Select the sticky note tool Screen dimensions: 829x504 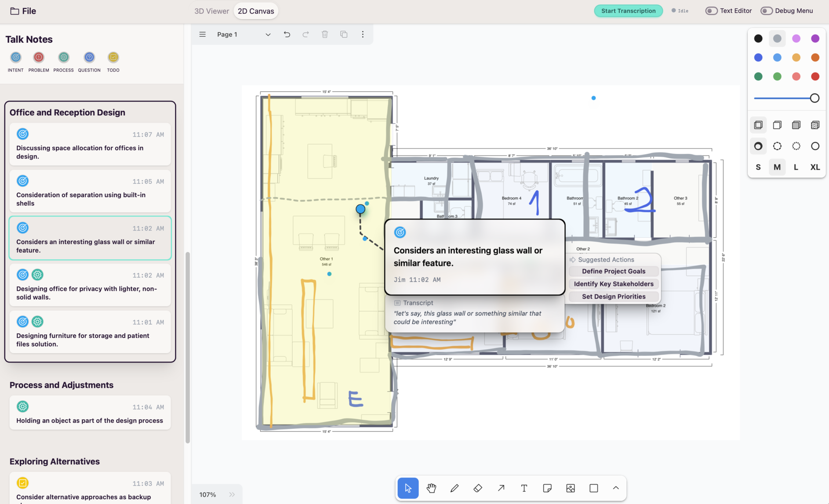[547, 488]
